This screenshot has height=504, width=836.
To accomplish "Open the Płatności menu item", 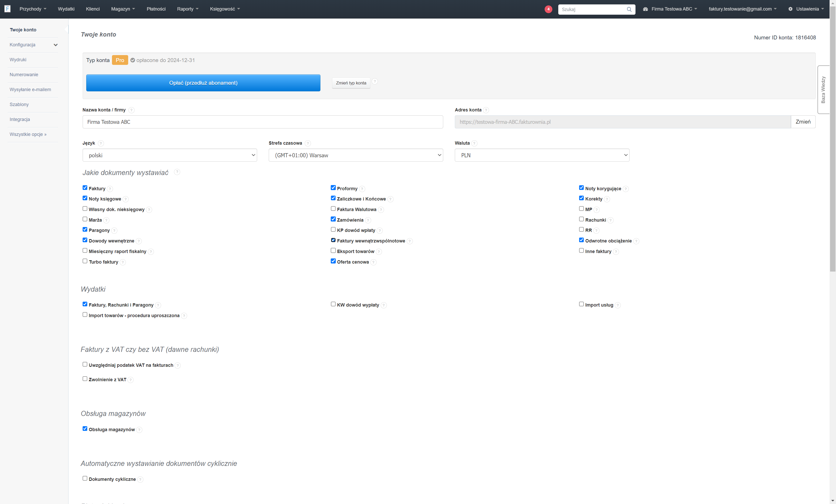I will point(156,9).
